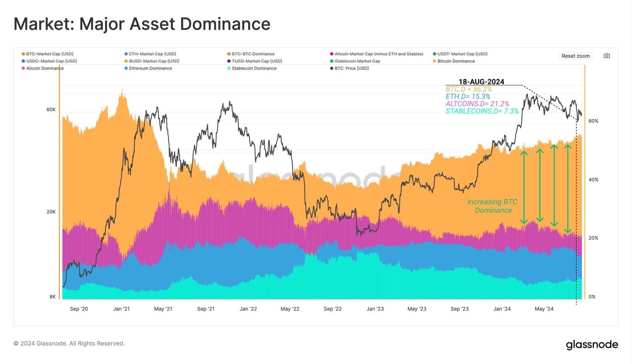Click the orange dot beside Bitcoin Dominance
Screen dimensions: 632x364
pos(434,61)
